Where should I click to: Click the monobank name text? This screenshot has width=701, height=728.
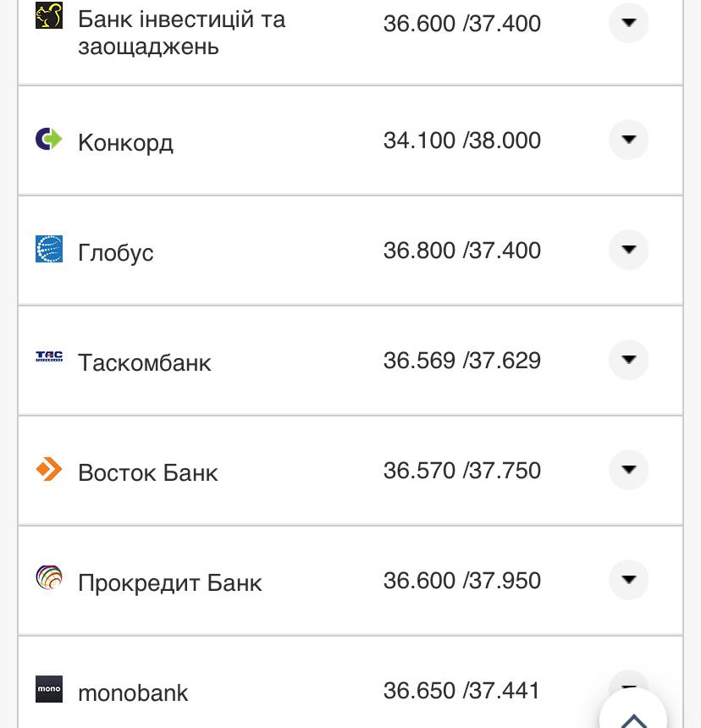tap(133, 692)
